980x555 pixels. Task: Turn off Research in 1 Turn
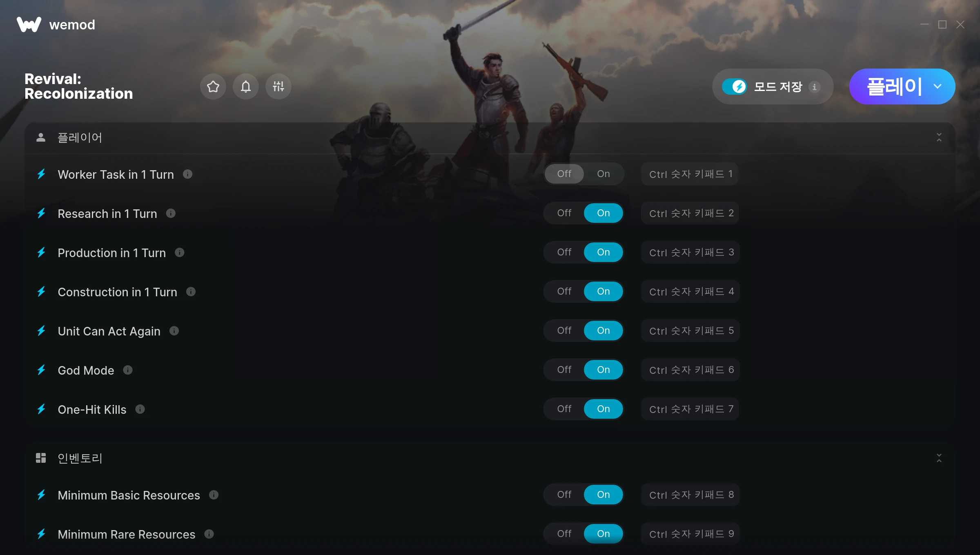(x=564, y=213)
